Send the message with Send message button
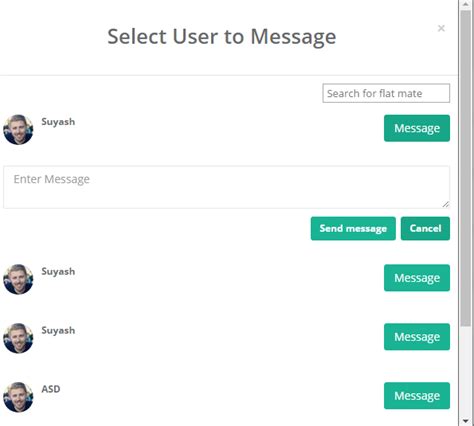The height and width of the screenshot is (426, 474). [353, 229]
